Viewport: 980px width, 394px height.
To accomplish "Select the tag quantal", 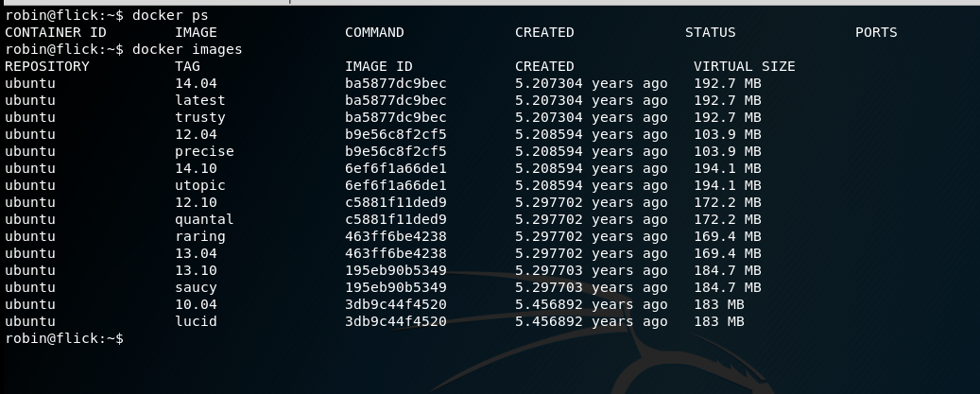I will click(x=204, y=219).
